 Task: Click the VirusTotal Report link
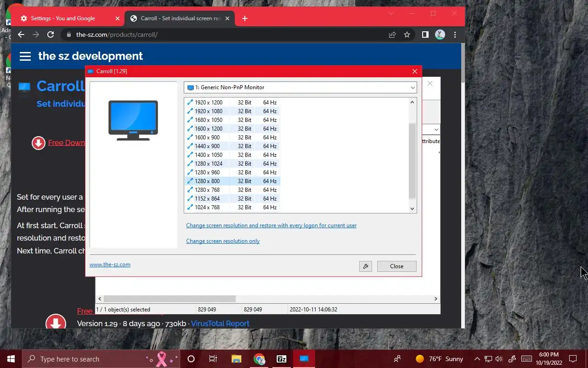pos(220,323)
